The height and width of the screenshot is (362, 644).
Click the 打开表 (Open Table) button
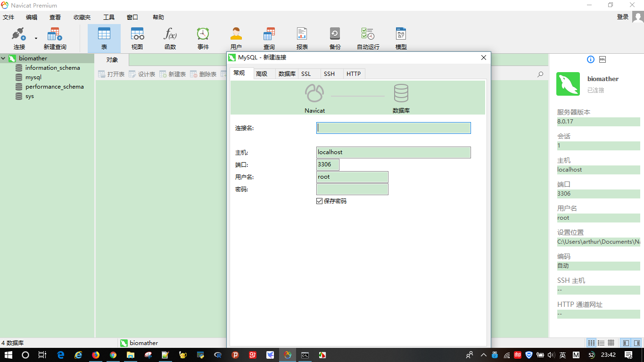(111, 74)
